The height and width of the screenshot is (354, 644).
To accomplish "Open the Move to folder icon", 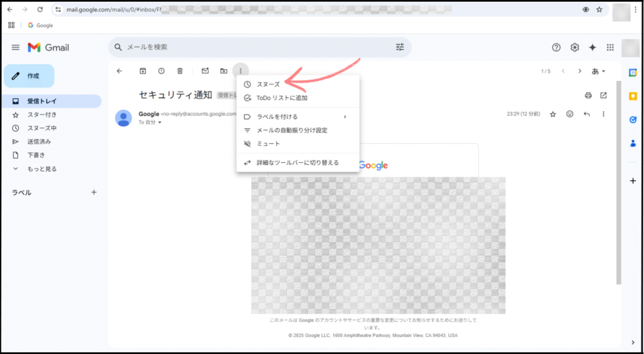I will (224, 71).
